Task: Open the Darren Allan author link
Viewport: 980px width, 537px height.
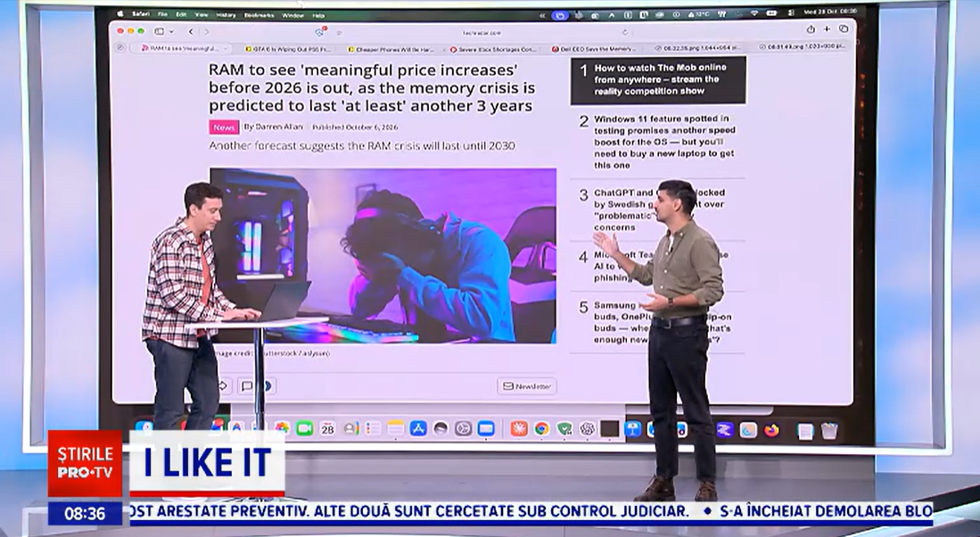Action: 279,127
